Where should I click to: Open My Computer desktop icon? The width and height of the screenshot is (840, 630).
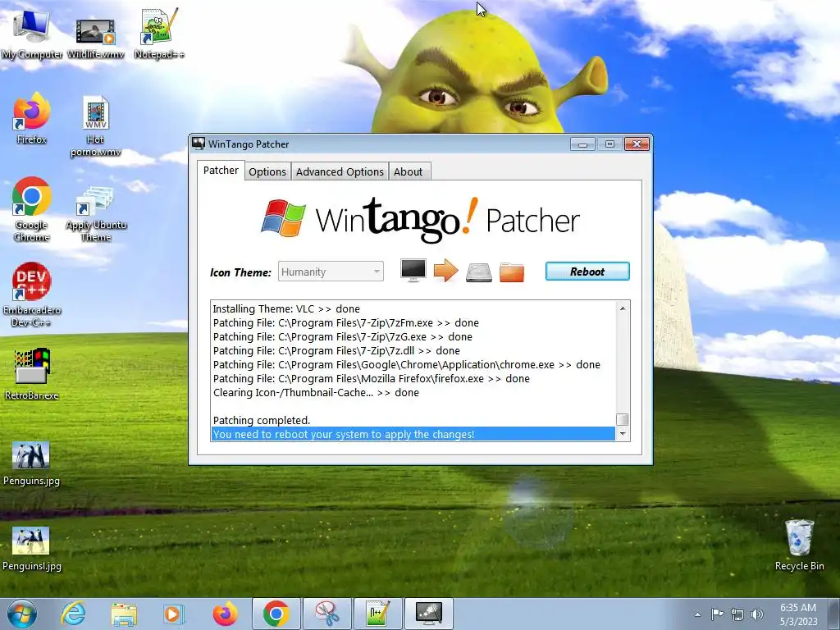[31, 33]
